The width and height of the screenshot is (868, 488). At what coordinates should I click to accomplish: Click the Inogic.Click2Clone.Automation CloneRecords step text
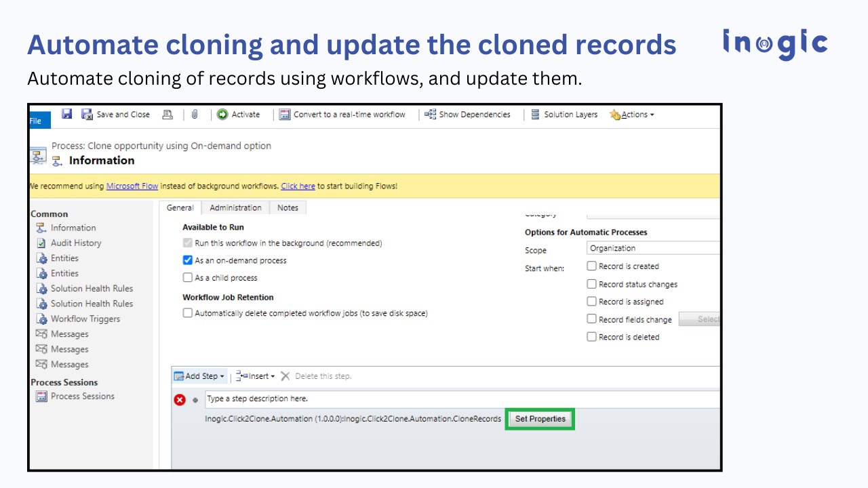pyautogui.click(x=353, y=419)
